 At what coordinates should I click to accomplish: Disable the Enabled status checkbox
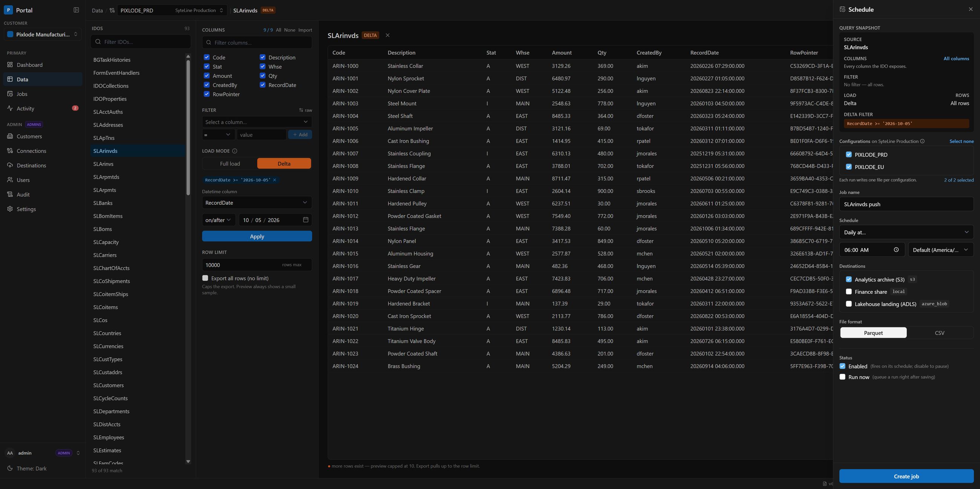pos(842,366)
